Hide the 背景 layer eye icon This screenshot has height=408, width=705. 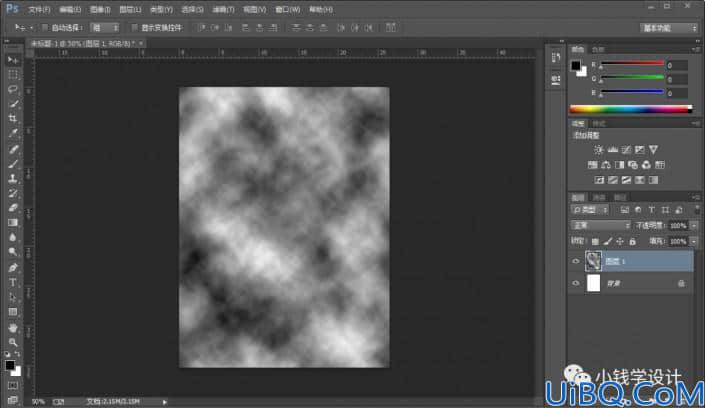(x=576, y=283)
